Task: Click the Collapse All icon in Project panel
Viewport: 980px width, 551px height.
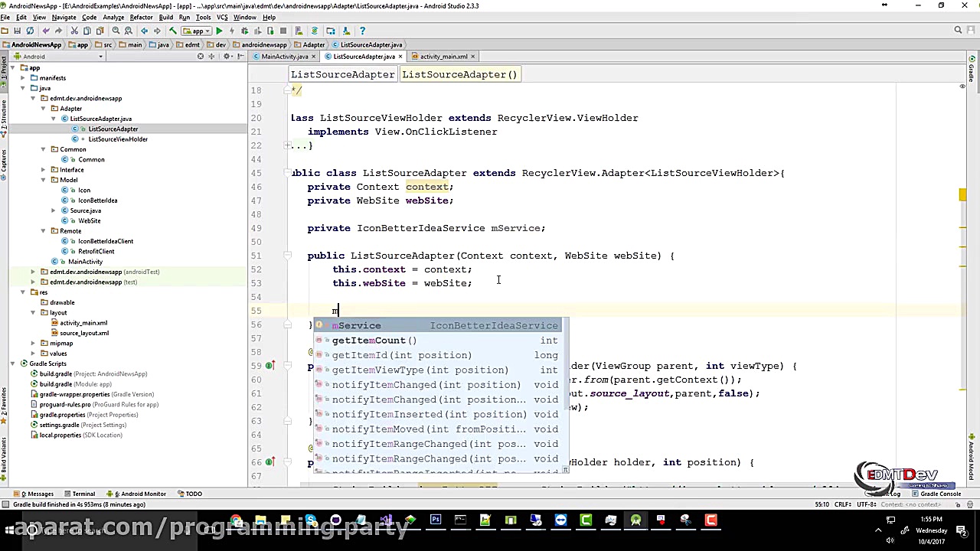Action: (212, 57)
